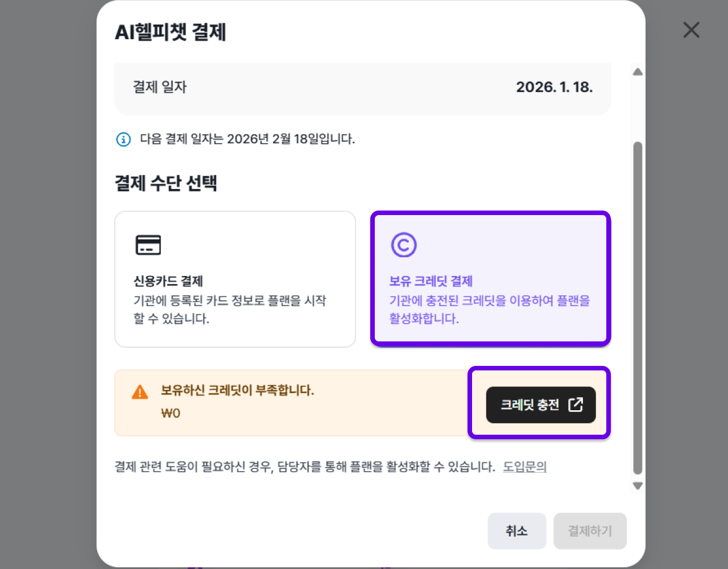The width and height of the screenshot is (728, 569).
Task: Click the 크레딧 충전 button
Action: click(x=540, y=405)
